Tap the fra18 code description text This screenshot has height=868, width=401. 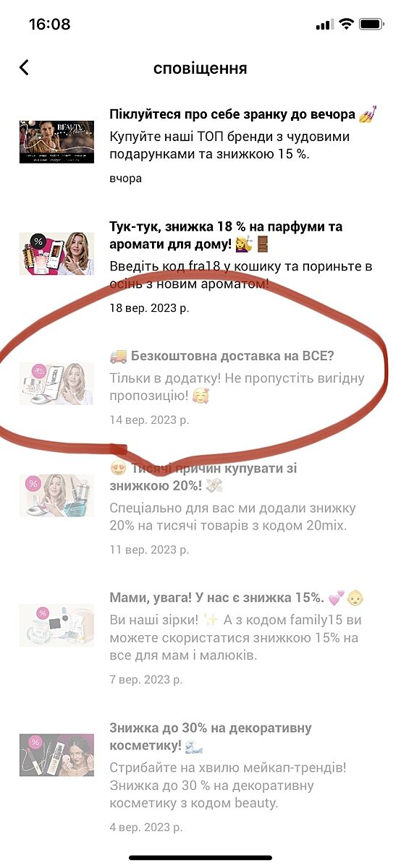click(x=240, y=275)
